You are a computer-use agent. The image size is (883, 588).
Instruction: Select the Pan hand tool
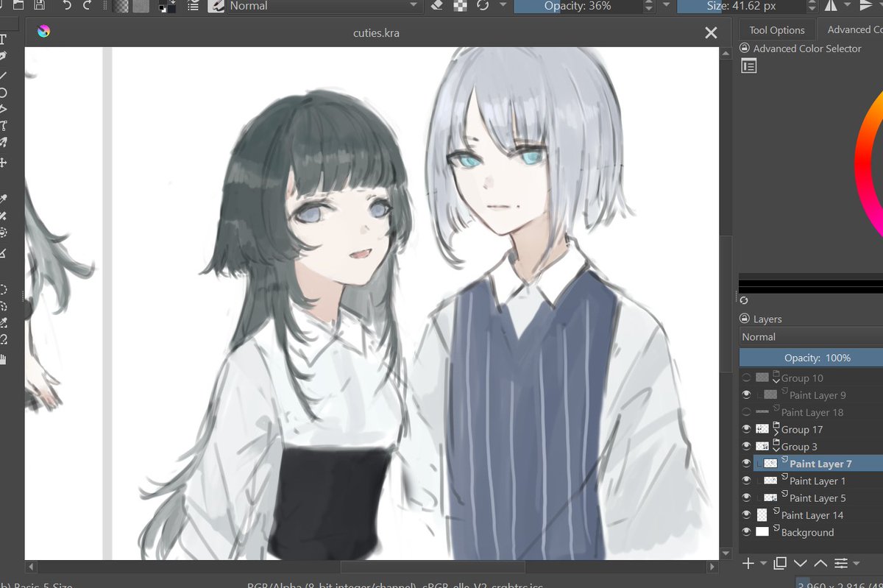coord(4,359)
